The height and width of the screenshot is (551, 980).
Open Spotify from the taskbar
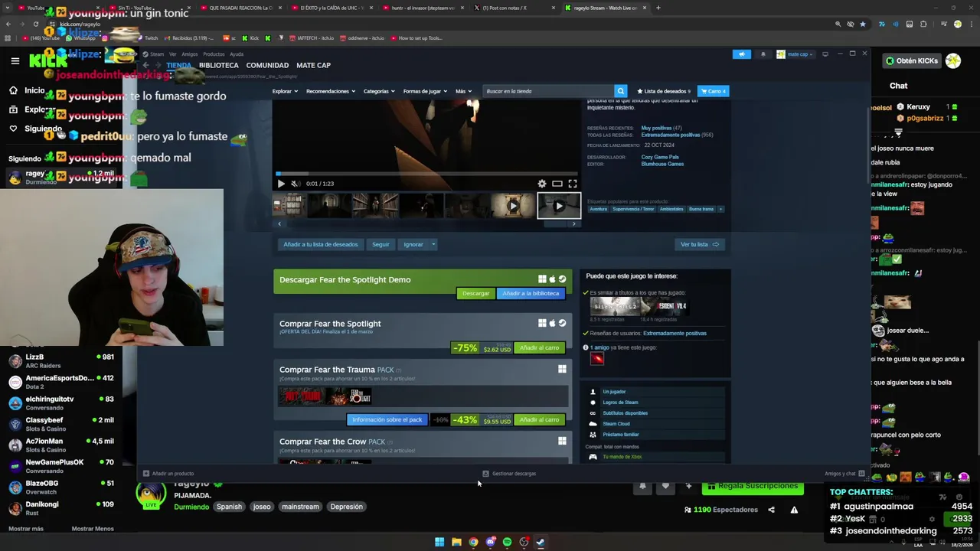click(507, 542)
